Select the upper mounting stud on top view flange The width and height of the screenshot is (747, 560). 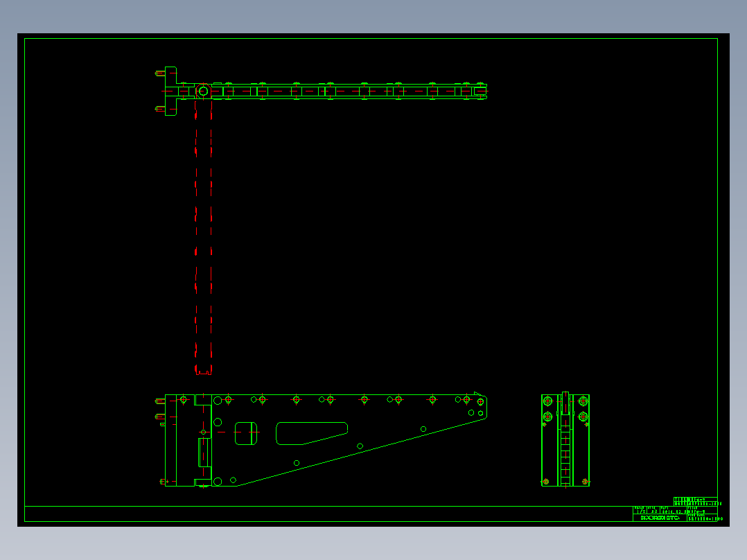[160, 73]
